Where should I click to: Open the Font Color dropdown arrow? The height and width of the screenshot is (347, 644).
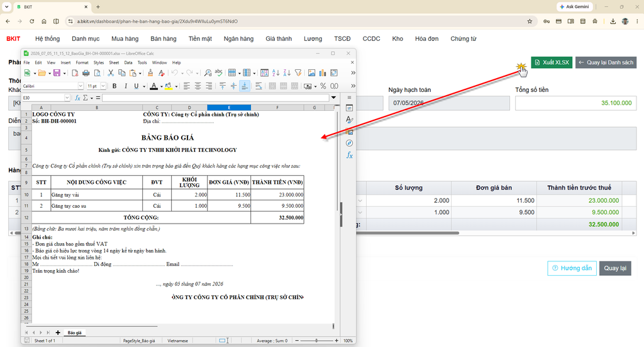(162, 86)
